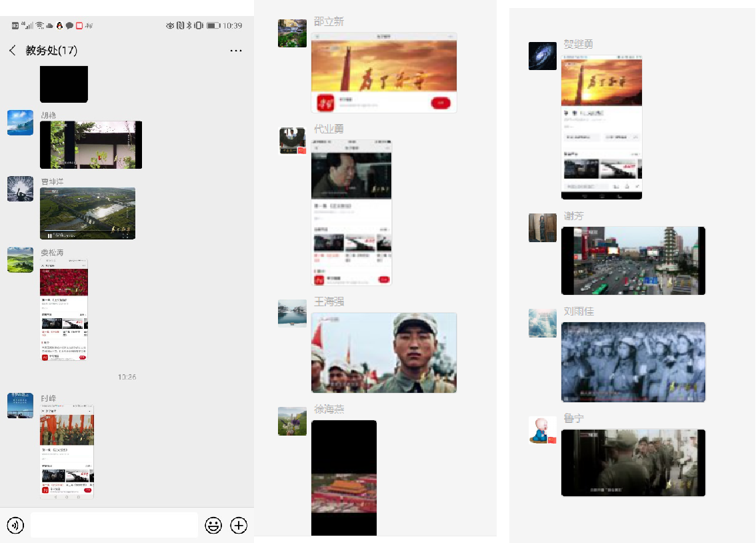Tap the green hills avatar above 10:36

20,260
